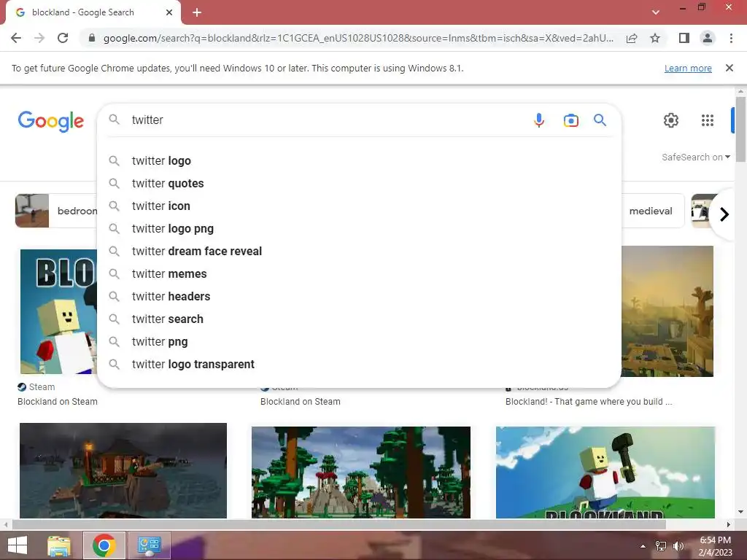Click next arrow on suggestion chips
Screen dimensions: 747x560
click(724, 214)
